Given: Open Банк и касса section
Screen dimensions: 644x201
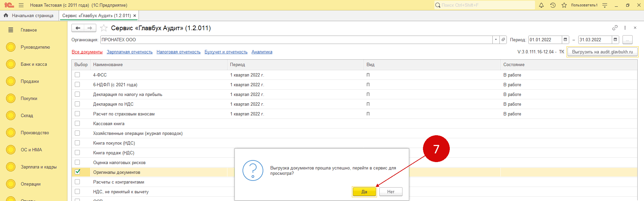Looking at the screenshot, I should (x=34, y=64).
